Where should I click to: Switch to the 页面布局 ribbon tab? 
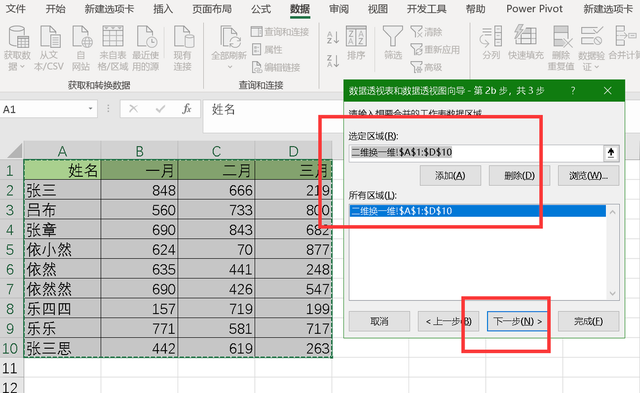tap(212, 9)
